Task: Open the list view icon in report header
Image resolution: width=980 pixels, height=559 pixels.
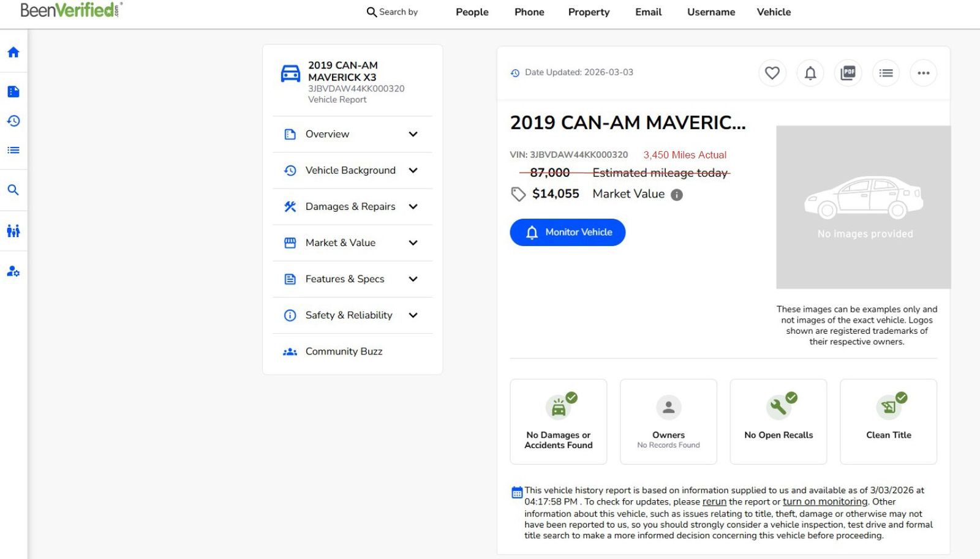Action: click(x=886, y=73)
